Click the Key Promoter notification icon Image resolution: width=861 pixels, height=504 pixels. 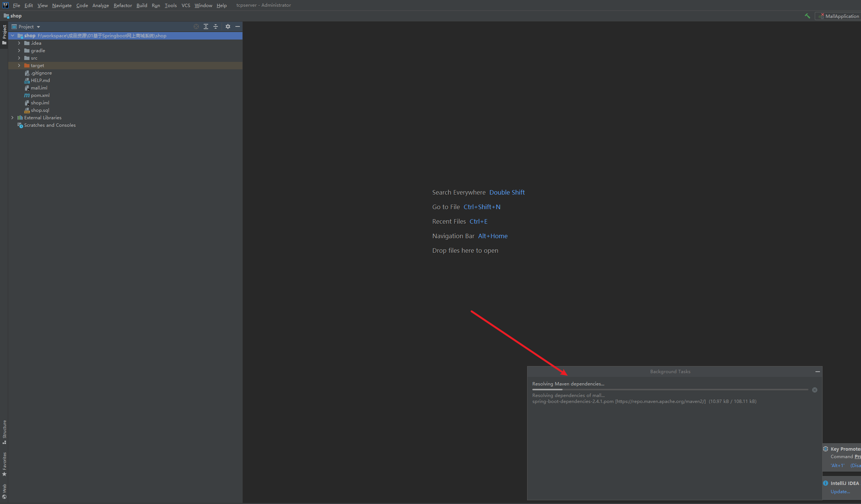click(826, 449)
